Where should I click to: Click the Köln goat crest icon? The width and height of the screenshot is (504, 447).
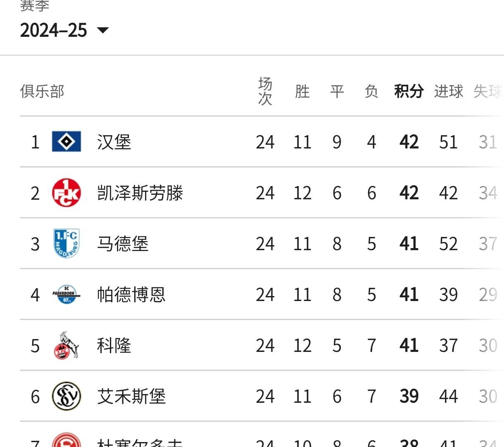click(67, 345)
